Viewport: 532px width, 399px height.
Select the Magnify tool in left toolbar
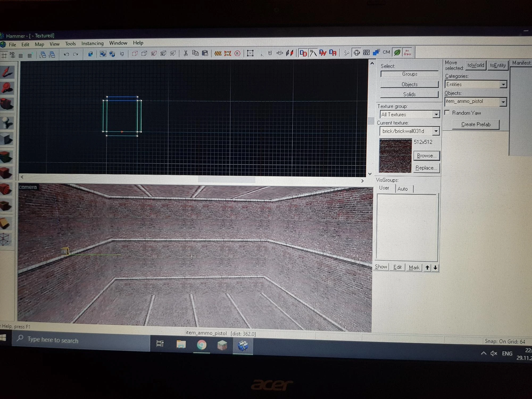[7, 88]
